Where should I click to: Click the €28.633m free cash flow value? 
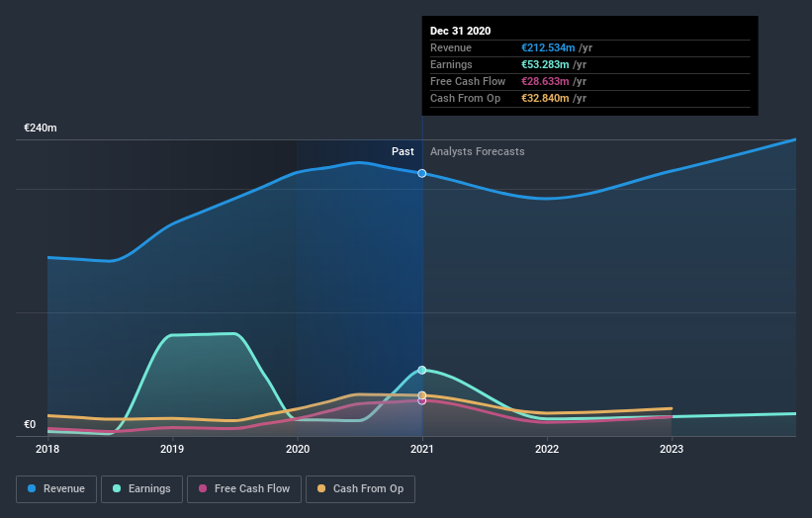545,81
